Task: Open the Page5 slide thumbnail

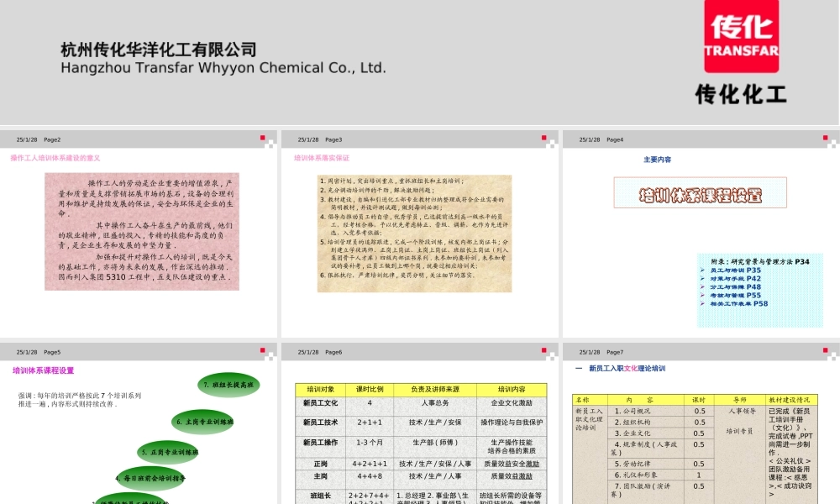Action: 139,423
